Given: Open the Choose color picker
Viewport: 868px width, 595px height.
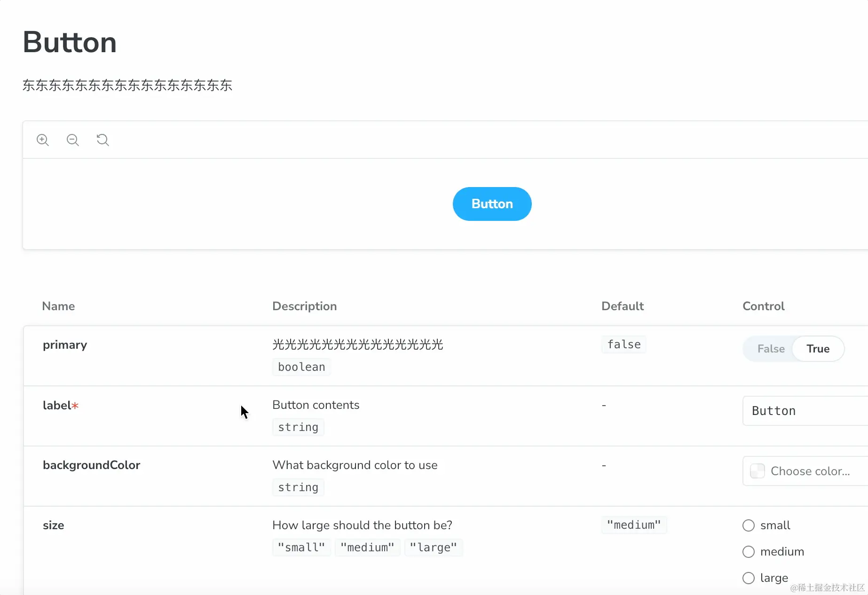Looking at the screenshot, I should [805, 471].
